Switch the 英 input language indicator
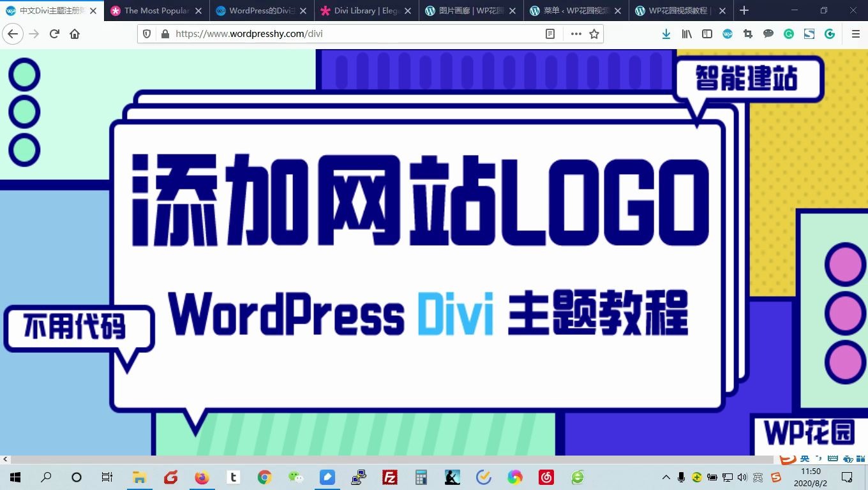 point(758,477)
